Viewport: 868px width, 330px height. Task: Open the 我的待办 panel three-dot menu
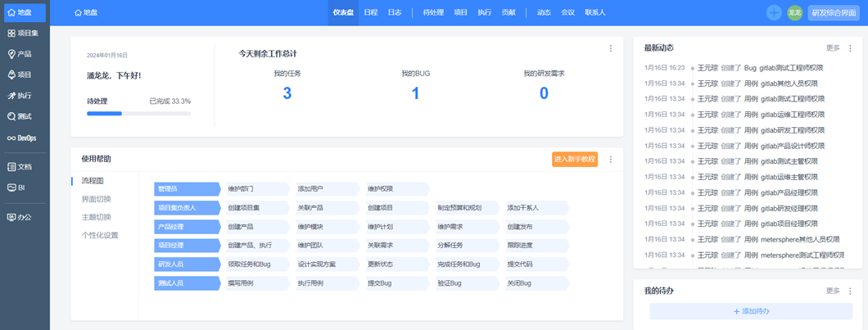pyautogui.click(x=850, y=291)
